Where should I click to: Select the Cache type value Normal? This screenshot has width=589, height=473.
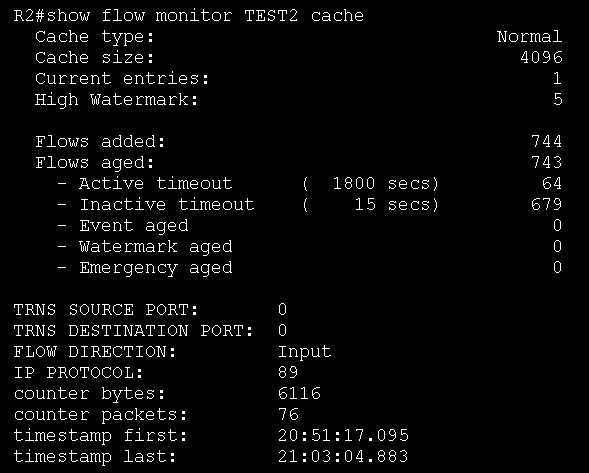529,37
